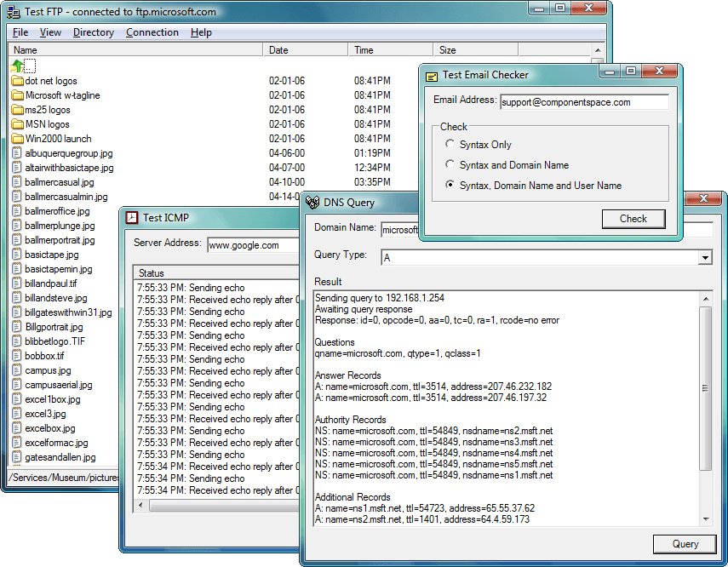Select the 'bobbox.tif' file name

tap(44, 356)
